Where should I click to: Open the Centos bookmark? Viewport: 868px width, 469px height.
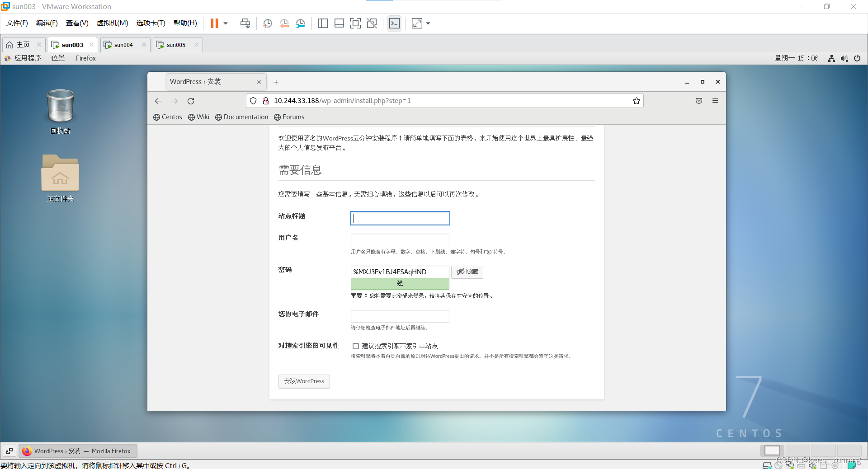[x=168, y=117]
